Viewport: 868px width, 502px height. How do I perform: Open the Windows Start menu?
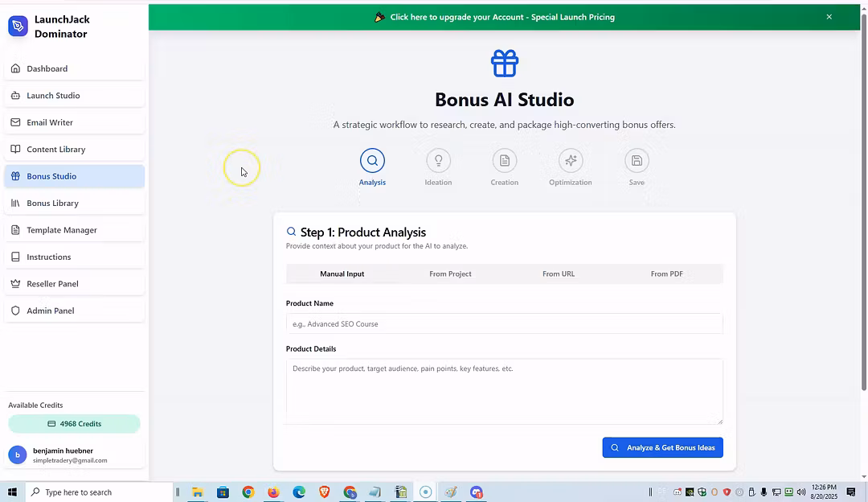pyautogui.click(x=12, y=492)
